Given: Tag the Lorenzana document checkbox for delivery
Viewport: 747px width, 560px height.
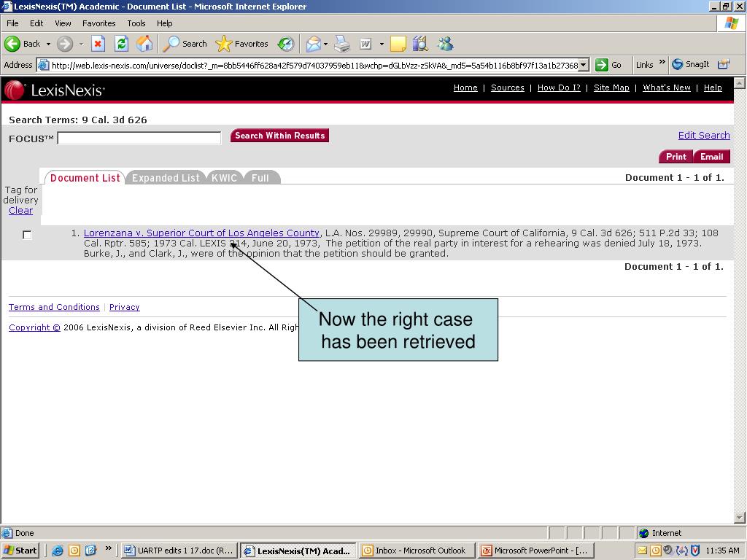Looking at the screenshot, I should pyautogui.click(x=27, y=235).
